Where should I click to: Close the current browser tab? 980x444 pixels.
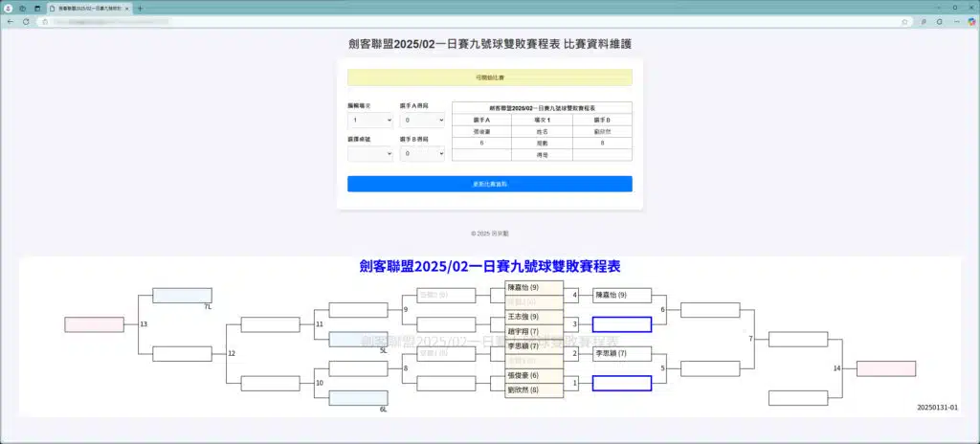pos(127,8)
